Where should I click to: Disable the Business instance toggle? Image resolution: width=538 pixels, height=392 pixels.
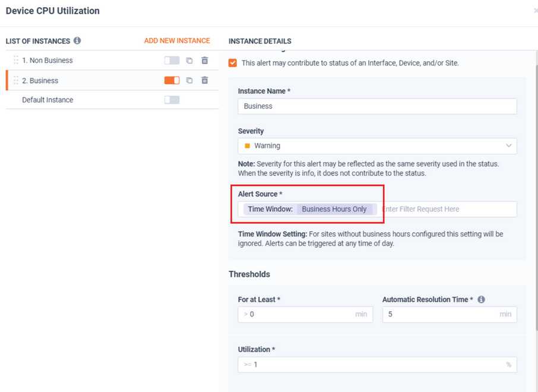pos(172,80)
